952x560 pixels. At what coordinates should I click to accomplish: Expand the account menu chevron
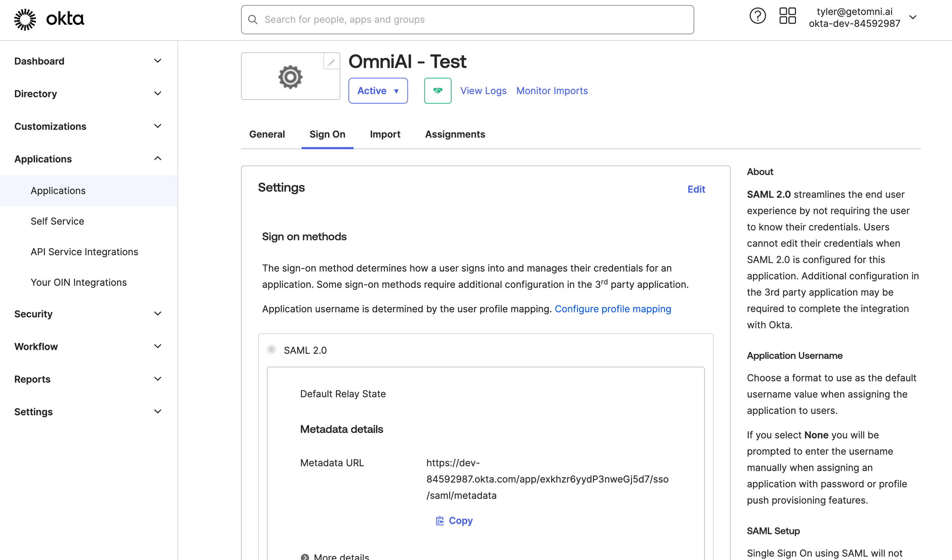click(913, 17)
